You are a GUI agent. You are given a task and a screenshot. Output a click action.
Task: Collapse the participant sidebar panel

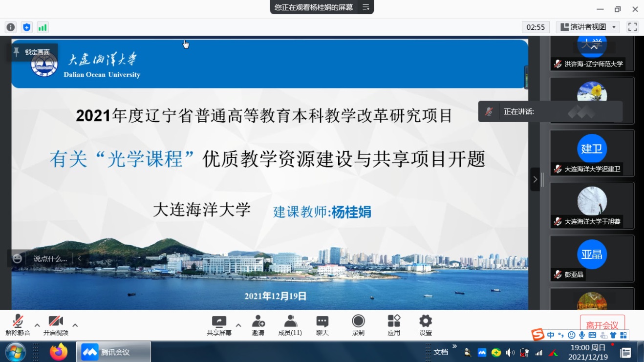pos(535,179)
